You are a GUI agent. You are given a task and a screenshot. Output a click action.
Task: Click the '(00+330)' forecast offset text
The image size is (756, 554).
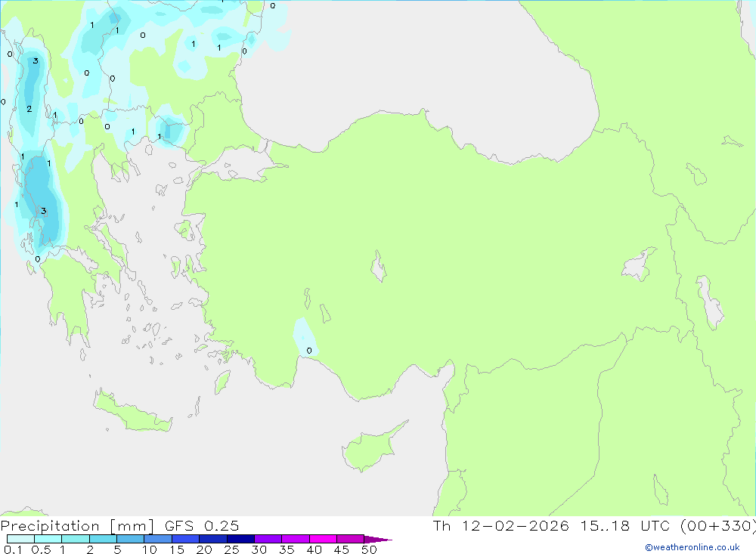[718, 526]
